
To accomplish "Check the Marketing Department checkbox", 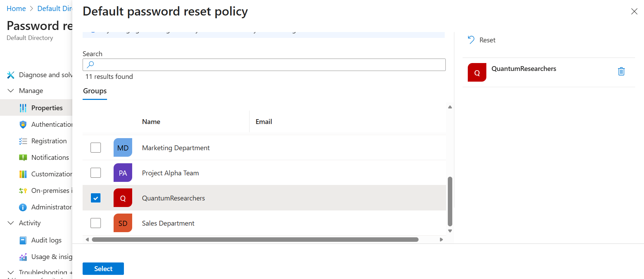I will 96,148.
